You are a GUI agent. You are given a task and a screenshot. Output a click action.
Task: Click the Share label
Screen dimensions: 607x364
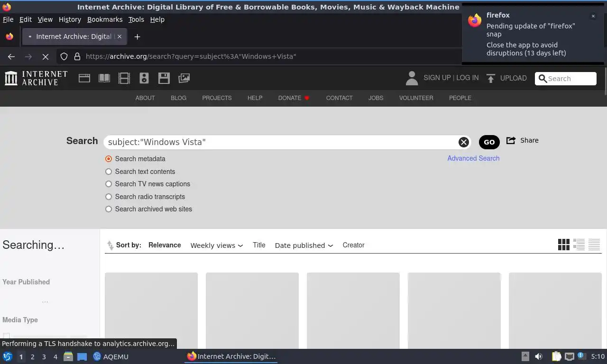click(x=529, y=140)
